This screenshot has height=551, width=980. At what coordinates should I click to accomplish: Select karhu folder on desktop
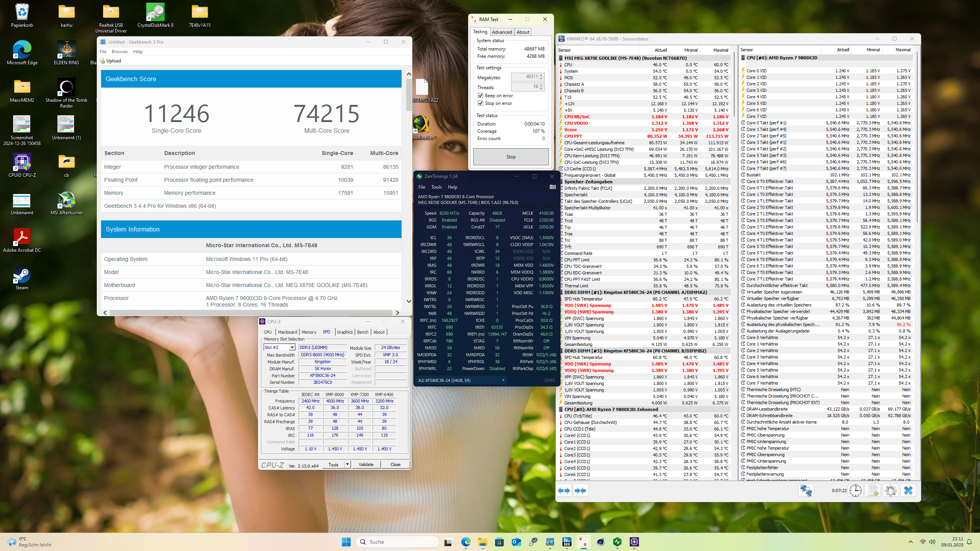pyautogui.click(x=66, y=16)
